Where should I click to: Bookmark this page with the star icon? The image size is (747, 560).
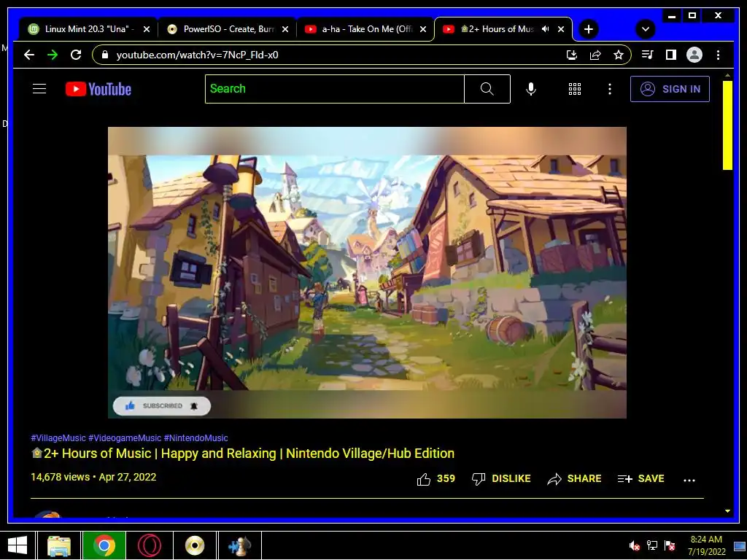pos(619,55)
